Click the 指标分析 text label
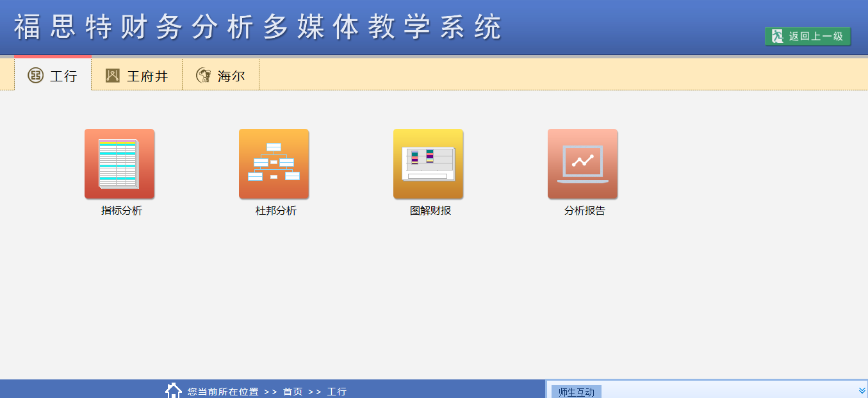868x398 pixels. (122, 210)
